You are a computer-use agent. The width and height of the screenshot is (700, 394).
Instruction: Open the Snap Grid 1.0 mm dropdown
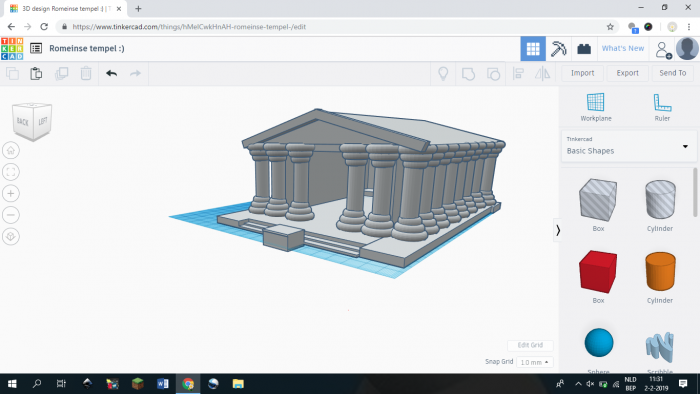[534, 362]
